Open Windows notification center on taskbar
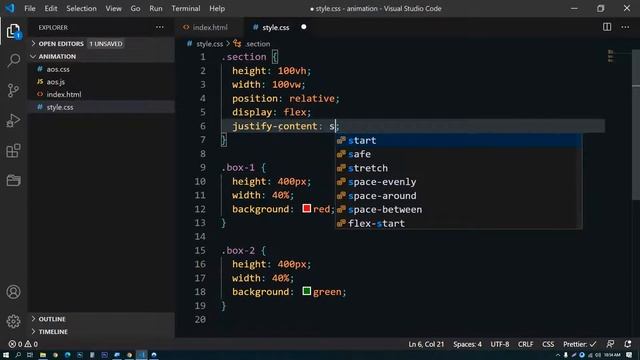Screen dimensions: 640x360 [x=629, y=355]
